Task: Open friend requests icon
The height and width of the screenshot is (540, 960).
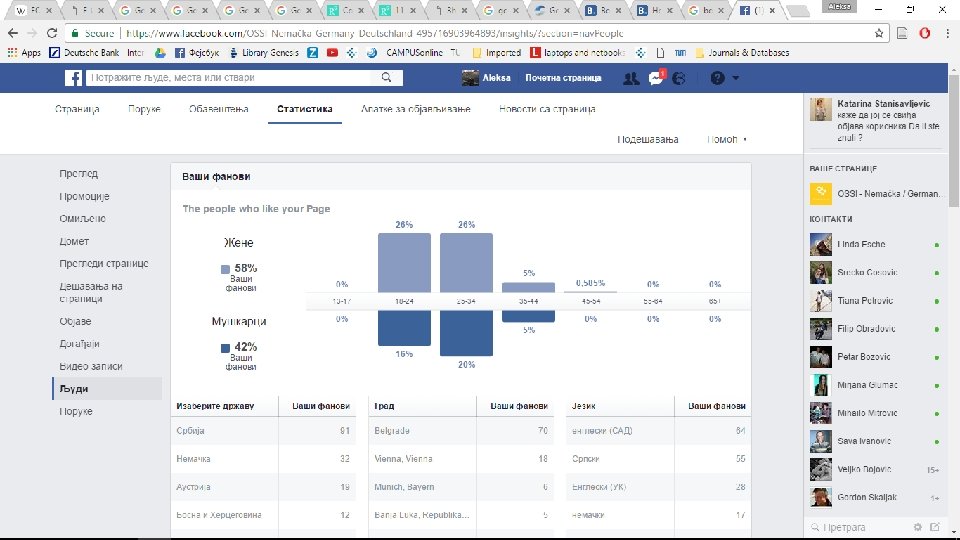Action: pyautogui.click(x=631, y=78)
